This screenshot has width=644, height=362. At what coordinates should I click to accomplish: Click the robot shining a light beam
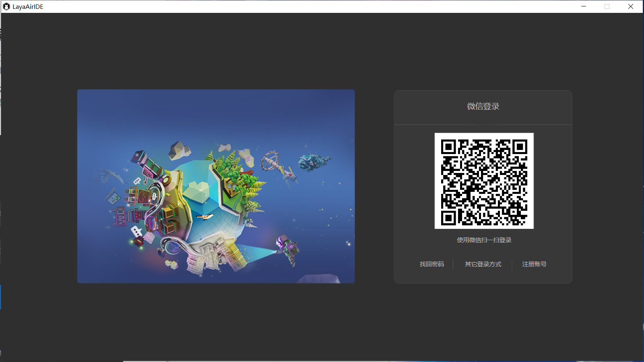pyautogui.click(x=287, y=249)
